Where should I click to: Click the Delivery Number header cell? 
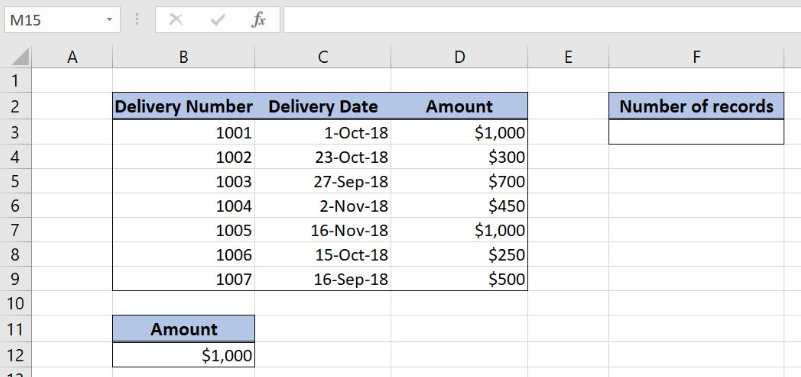tap(183, 106)
